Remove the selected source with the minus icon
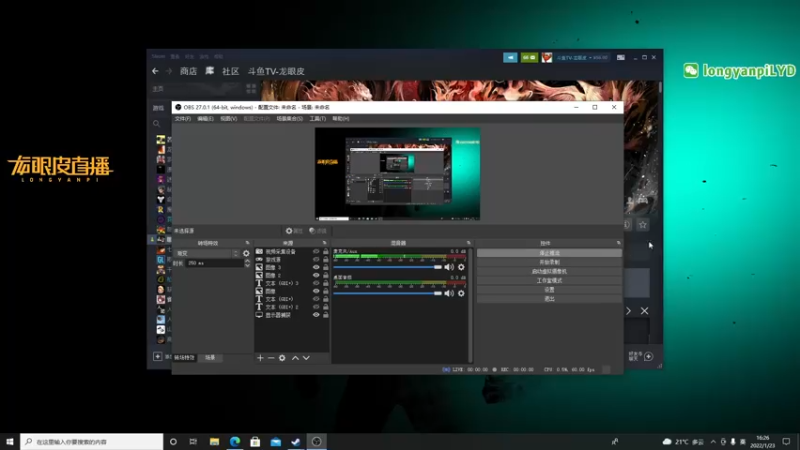Image resolution: width=800 pixels, height=450 pixels. (x=271, y=358)
